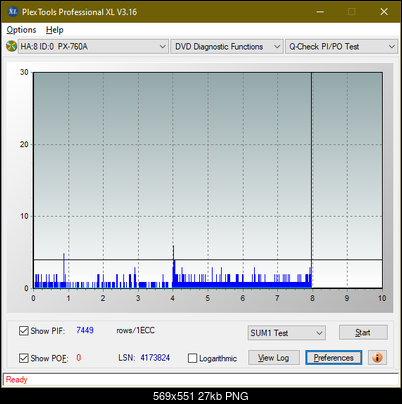Toggle the Show PIF checkbox
Image resolution: width=402 pixels, height=404 pixels.
click(x=24, y=331)
